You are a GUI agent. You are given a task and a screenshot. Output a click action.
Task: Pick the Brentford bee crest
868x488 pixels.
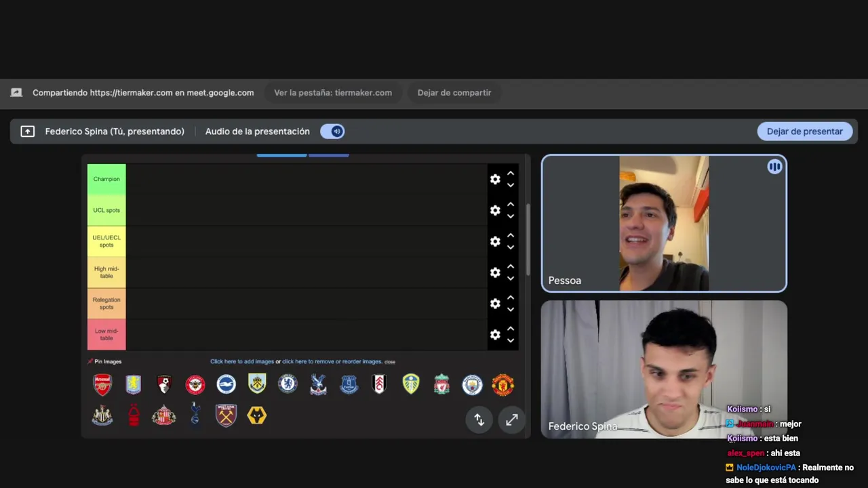195,385
